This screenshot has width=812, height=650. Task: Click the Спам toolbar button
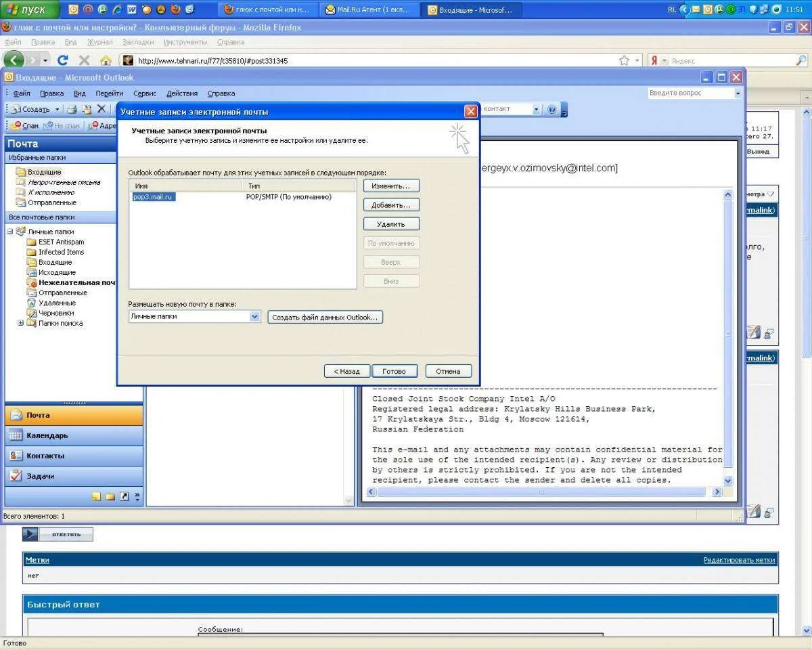(x=25, y=125)
